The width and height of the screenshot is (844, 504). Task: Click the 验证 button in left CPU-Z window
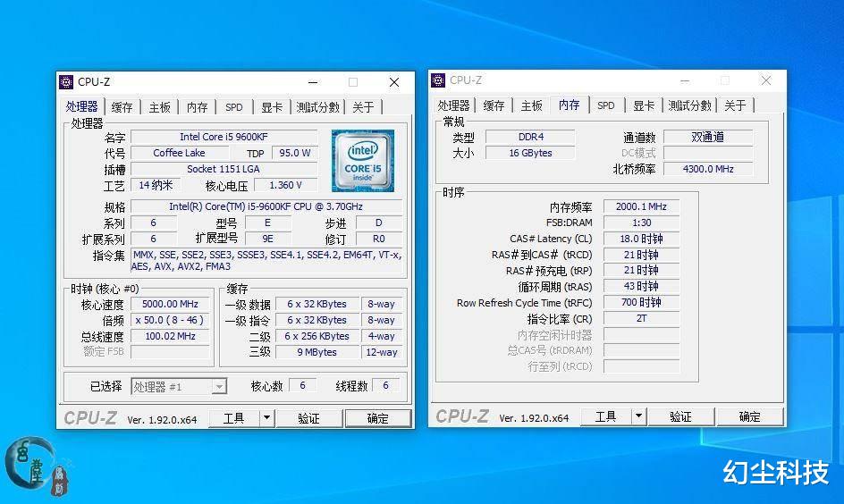click(309, 418)
